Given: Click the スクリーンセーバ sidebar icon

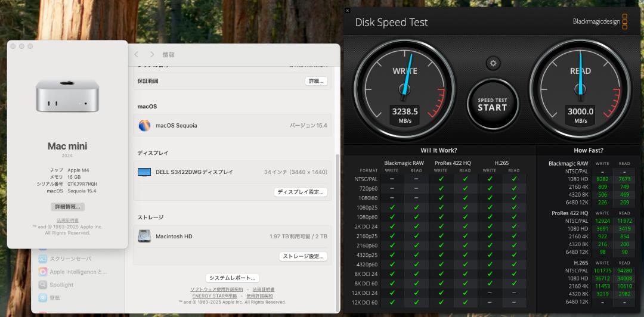Looking at the screenshot, I should pyautogui.click(x=43, y=259).
